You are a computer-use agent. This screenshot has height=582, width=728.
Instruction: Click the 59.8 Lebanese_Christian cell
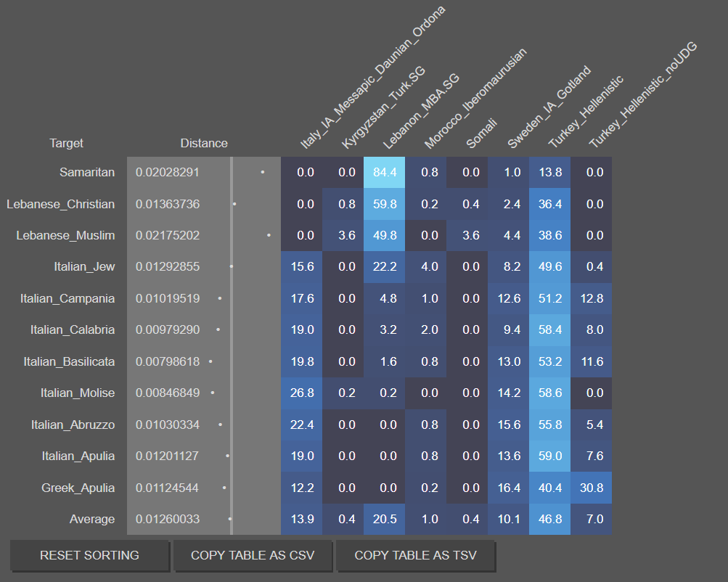pos(385,204)
